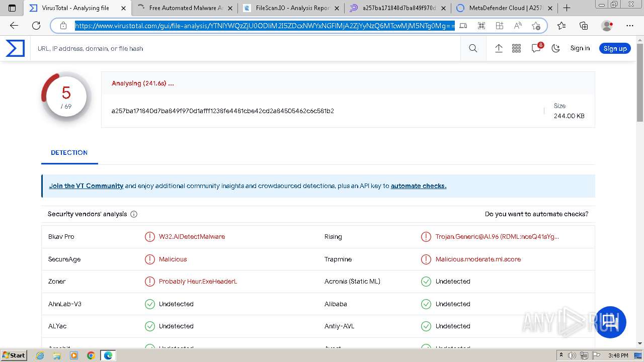Click the Probably Heur.ExeHeaderL Zoner result
644x362 pixels.
198,282
